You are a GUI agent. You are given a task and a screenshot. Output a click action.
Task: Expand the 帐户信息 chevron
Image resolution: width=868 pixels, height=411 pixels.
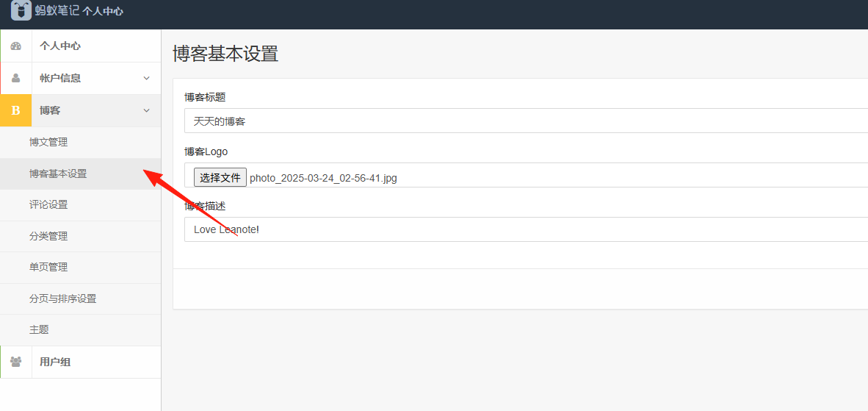point(147,78)
